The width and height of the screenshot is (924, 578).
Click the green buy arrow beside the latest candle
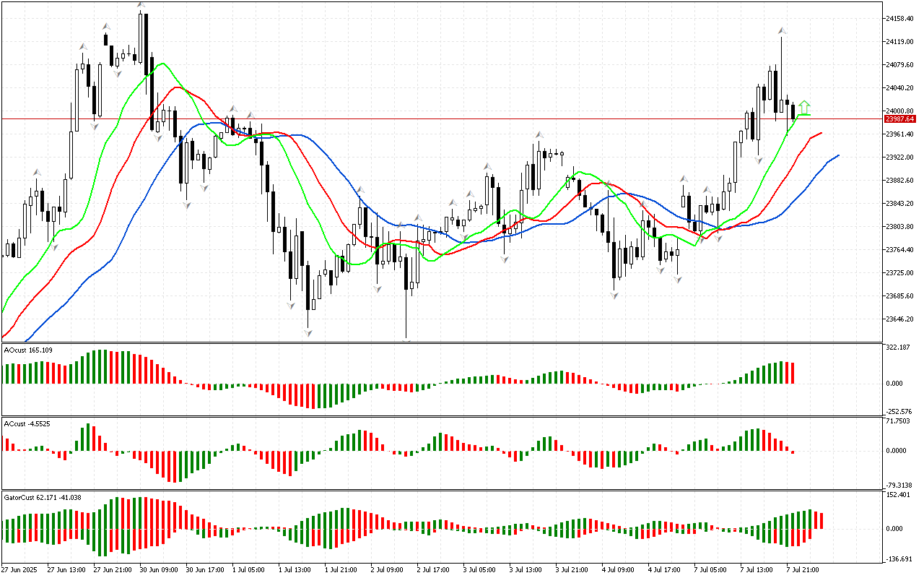804,108
